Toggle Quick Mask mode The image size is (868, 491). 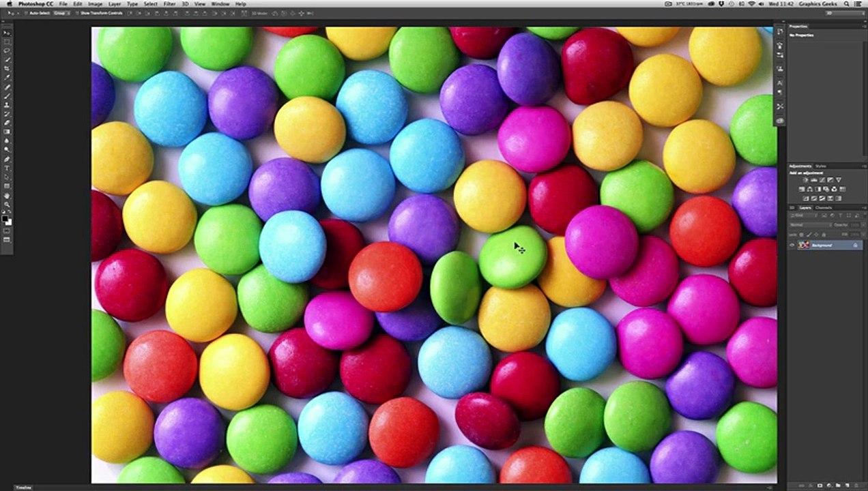click(7, 232)
